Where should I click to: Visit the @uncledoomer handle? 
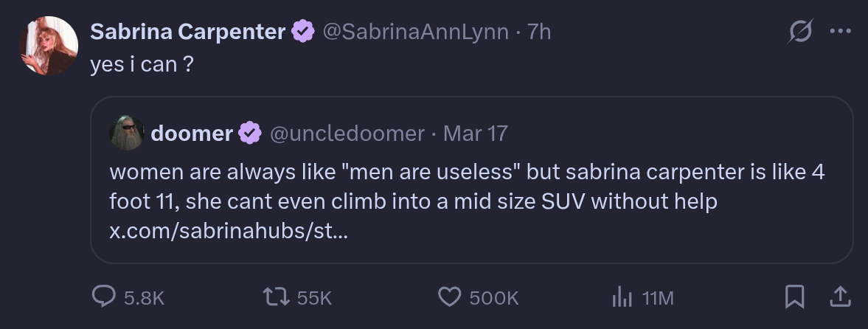tap(347, 134)
